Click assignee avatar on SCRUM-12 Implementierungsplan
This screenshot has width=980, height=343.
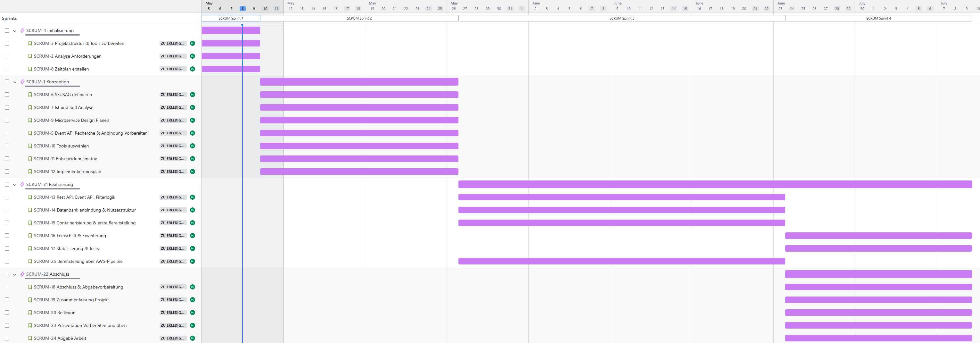coord(193,171)
